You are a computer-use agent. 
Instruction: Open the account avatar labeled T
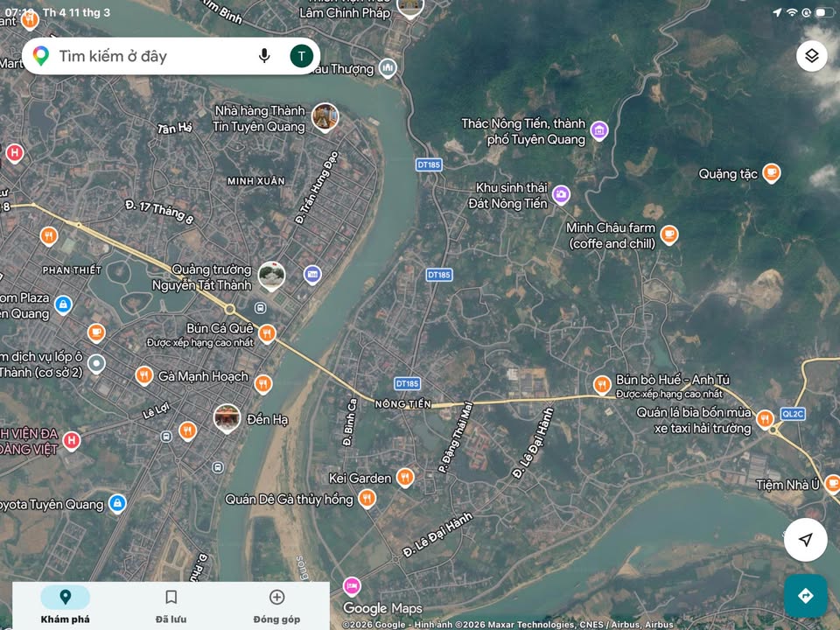click(301, 56)
